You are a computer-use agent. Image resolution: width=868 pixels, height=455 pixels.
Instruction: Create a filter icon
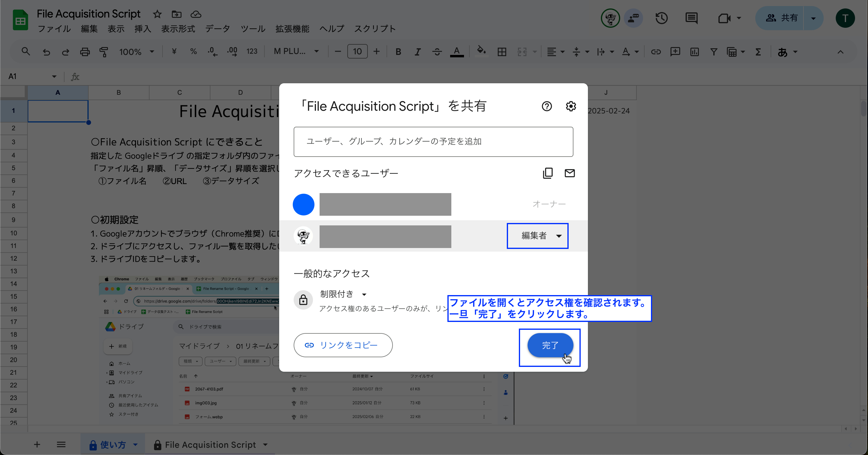click(x=713, y=52)
